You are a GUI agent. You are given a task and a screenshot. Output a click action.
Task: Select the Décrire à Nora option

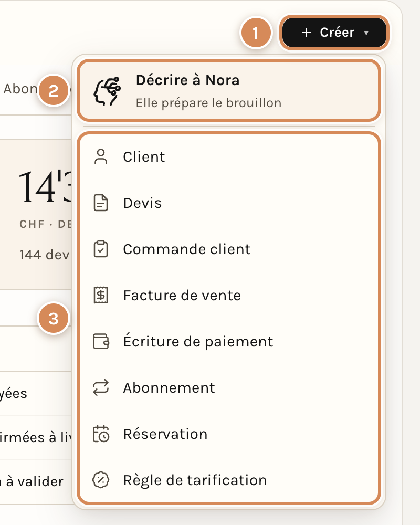(x=229, y=90)
